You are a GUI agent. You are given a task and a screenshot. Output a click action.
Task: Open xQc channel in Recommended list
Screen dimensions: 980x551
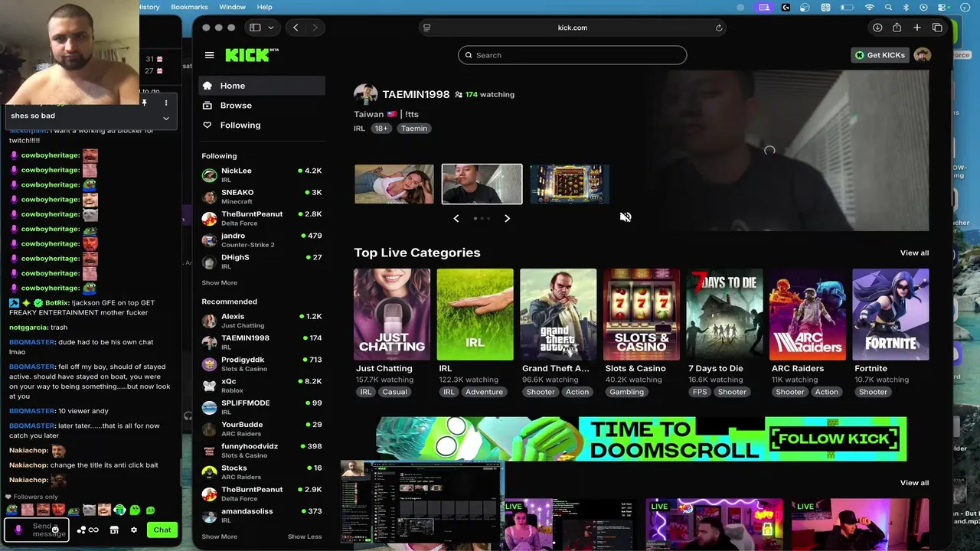coord(262,386)
